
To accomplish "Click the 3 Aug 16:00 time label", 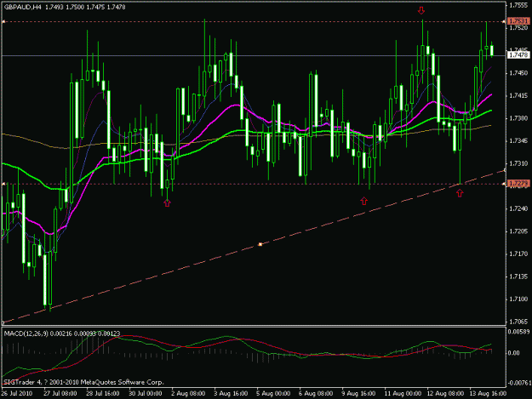I will [x=231, y=393].
